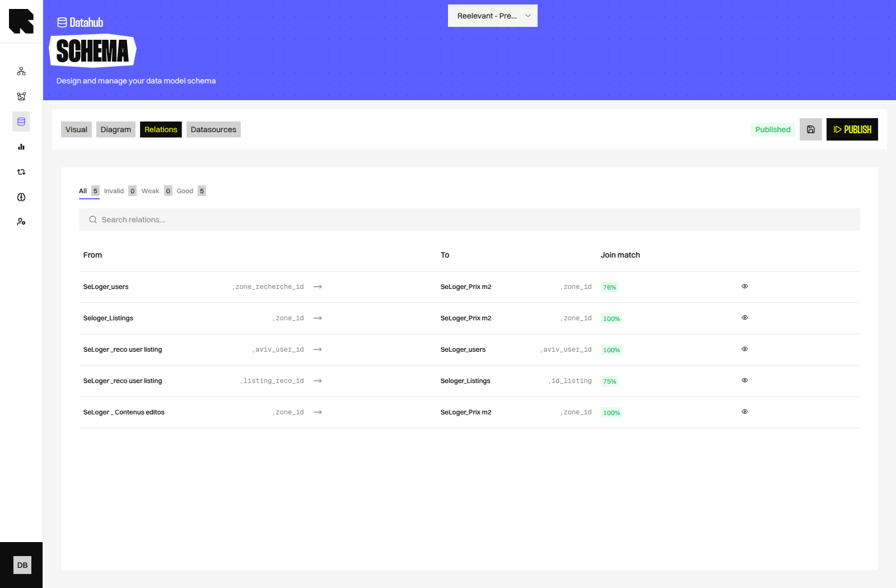Filter relations by Good
The height and width of the screenshot is (588, 896).
pyautogui.click(x=192, y=191)
